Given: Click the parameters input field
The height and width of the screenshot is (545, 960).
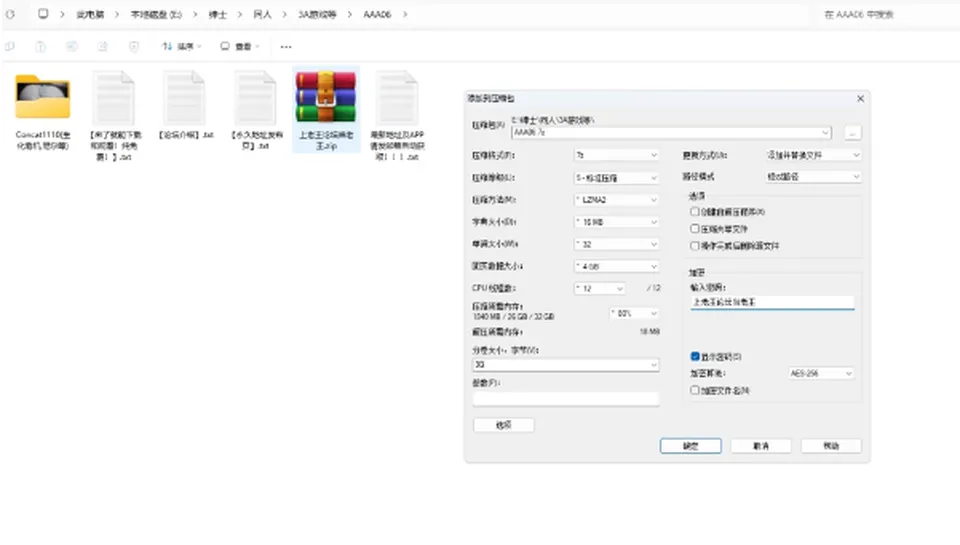Looking at the screenshot, I should point(566,398).
